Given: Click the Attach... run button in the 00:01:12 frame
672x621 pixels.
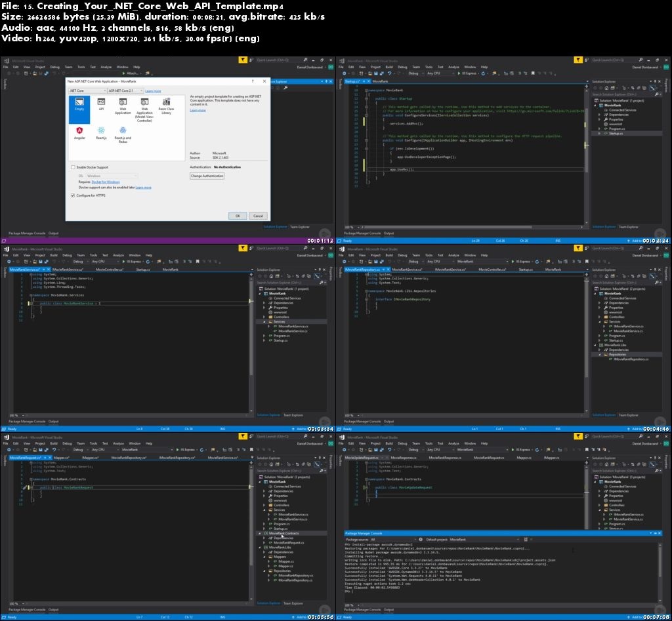Looking at the screenshot, I should (x=131, y=73).
